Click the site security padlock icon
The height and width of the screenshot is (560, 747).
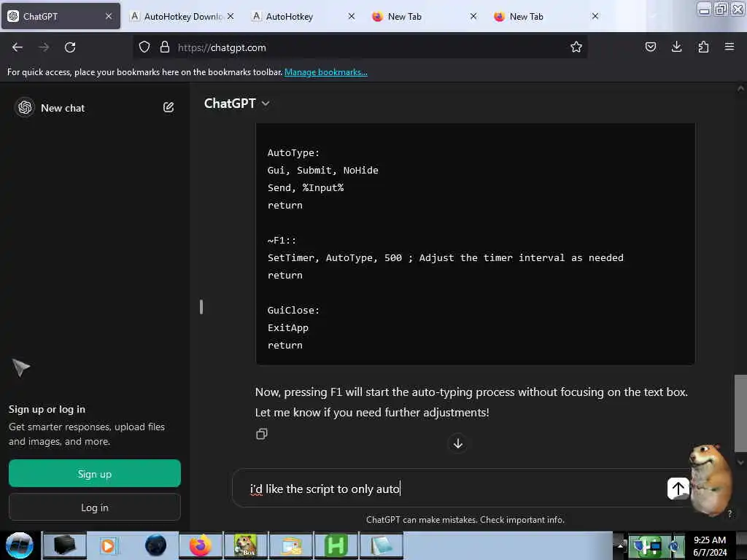coord(164,47)
